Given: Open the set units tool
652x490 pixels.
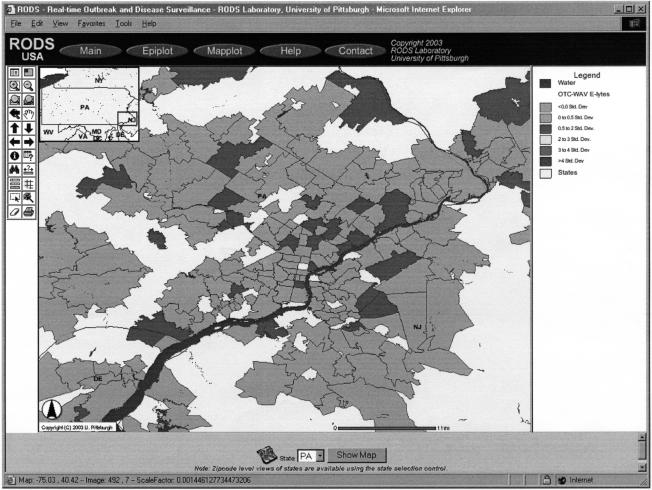Looking at the screenshot, I should point(15,184).
